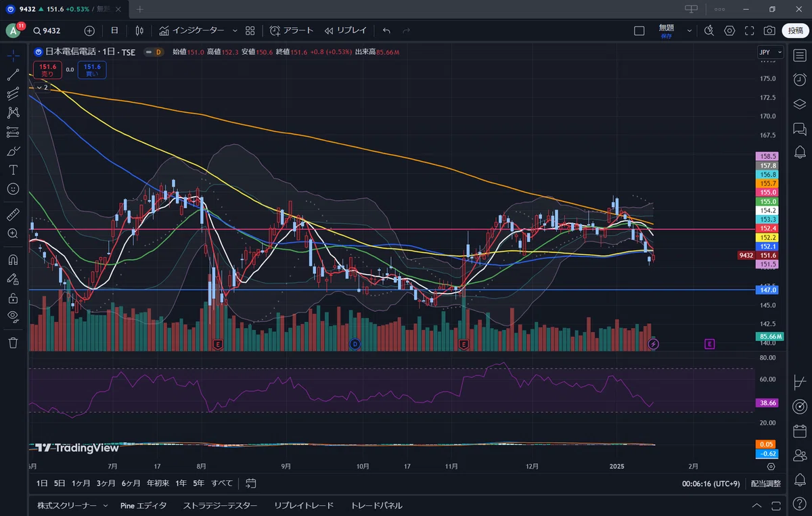Set time range to 3 months
This screenshot has height=516, width=812.
click(x=106, y=483)
